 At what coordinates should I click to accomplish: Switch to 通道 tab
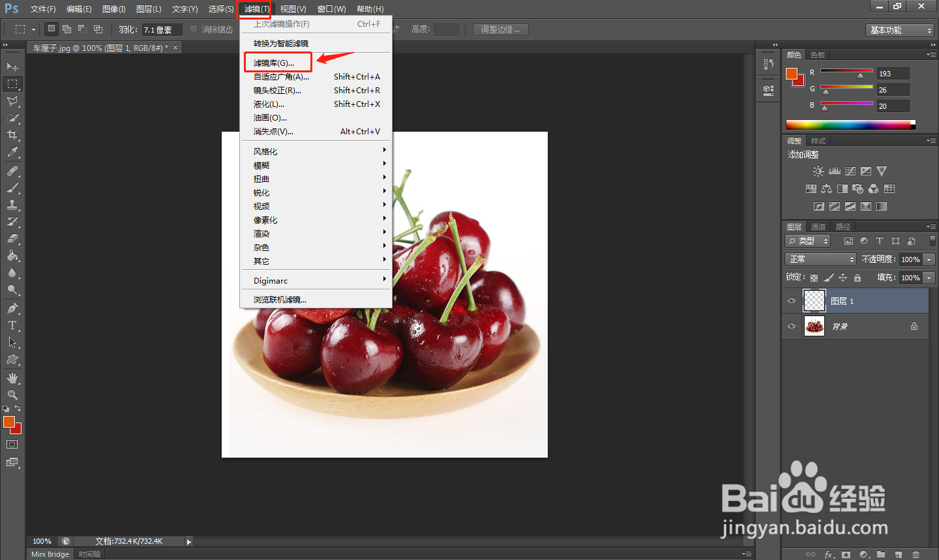[818, 227]
